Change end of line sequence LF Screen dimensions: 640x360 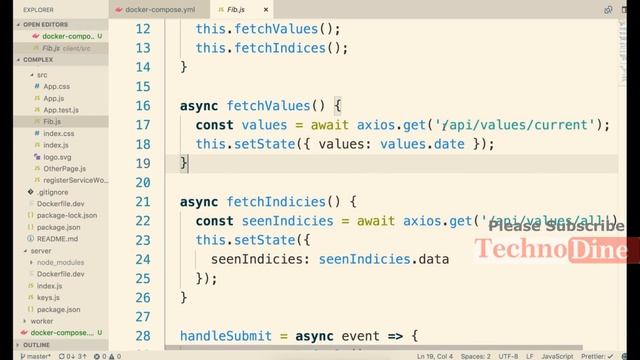pyautogui.click(x=529, y=356)
